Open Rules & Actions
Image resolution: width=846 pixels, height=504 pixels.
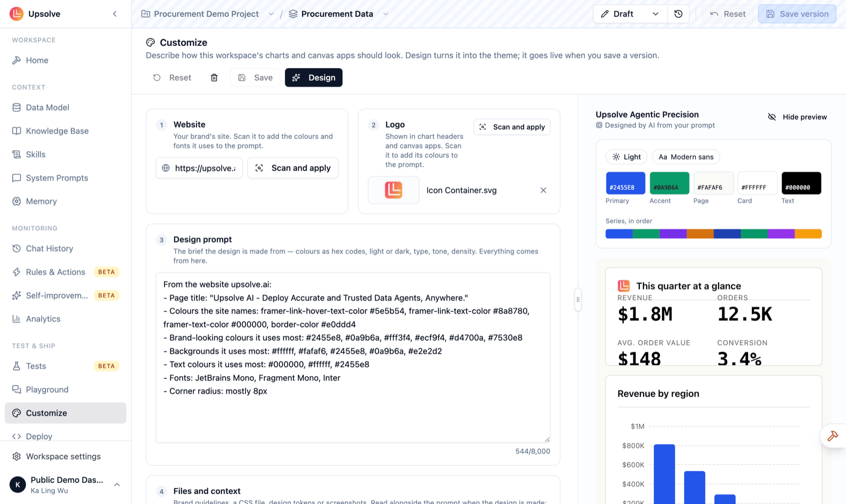(66, 272)
